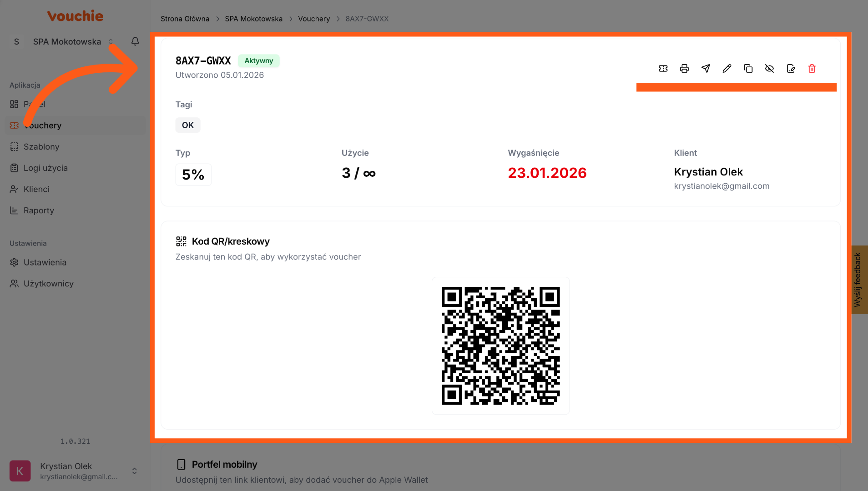The width and height of the screenshot is (868, 491).
Task: Click the voucher QR code image
Action: pyautogui.click(x=500, y=346)
